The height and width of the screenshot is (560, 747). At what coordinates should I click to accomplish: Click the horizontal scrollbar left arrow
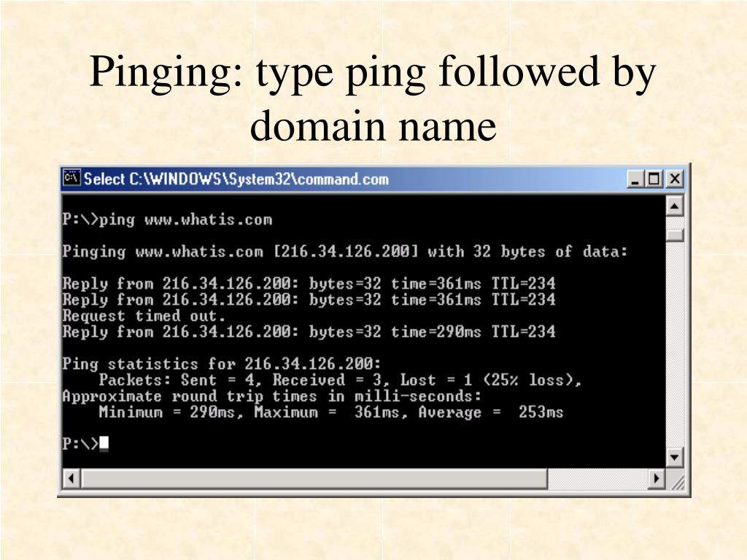(71, 478)
